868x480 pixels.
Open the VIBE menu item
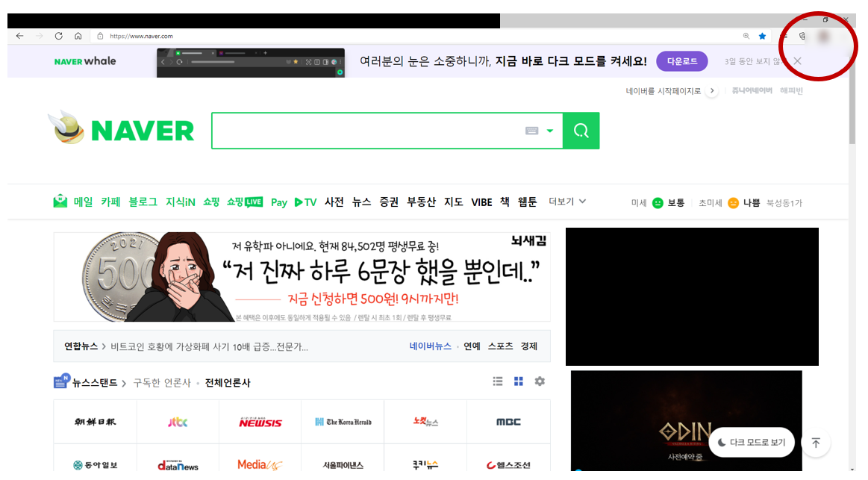click(481, 202)
